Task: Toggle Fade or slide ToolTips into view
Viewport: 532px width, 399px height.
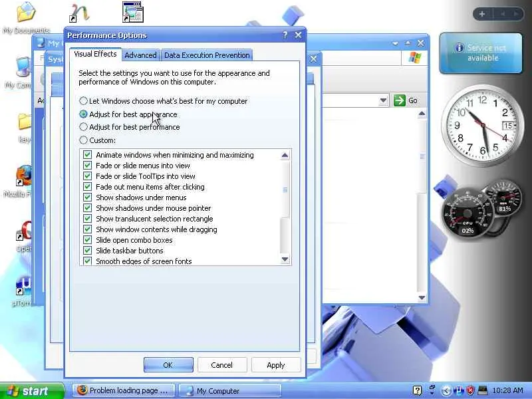Action: [88, 176]
